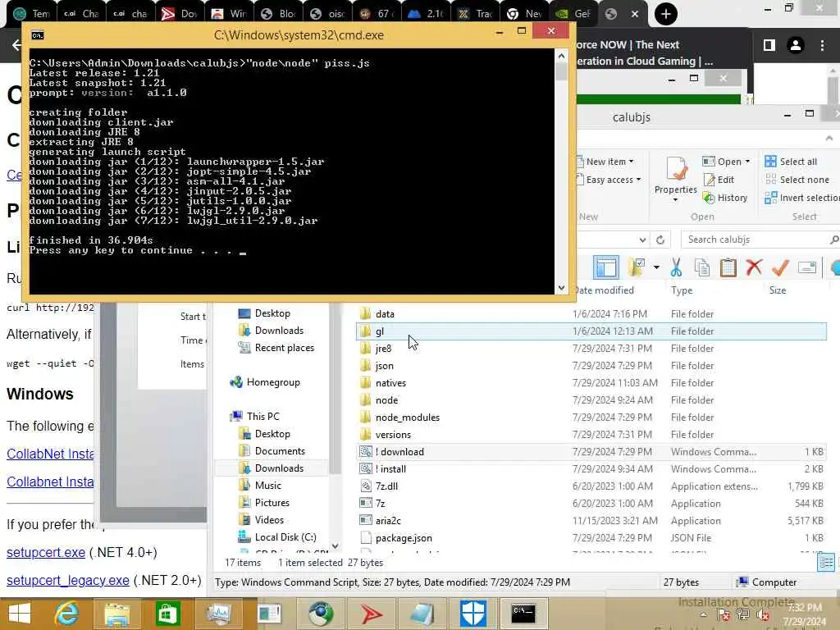
Task: Show hidden system tray icons arrow
Action: [703, 614]
